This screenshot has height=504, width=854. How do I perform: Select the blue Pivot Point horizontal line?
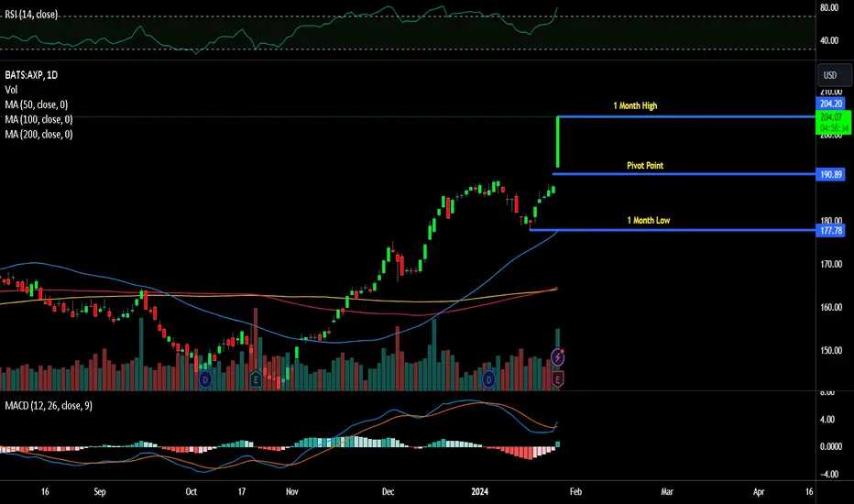684,174
